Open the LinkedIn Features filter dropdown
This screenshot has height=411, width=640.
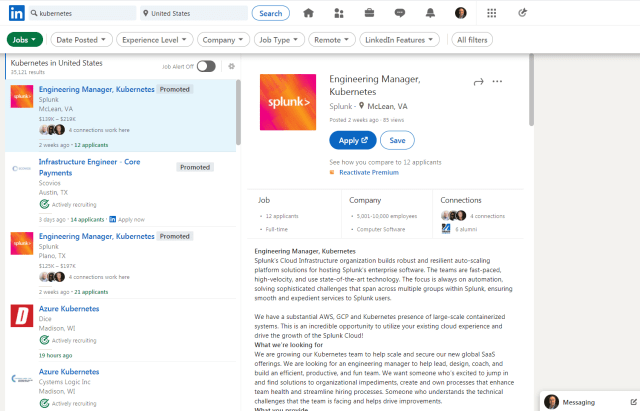(x=399, y=40)
